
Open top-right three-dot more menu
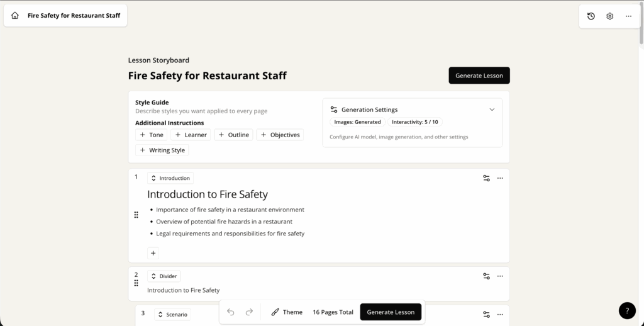[628, 16]
